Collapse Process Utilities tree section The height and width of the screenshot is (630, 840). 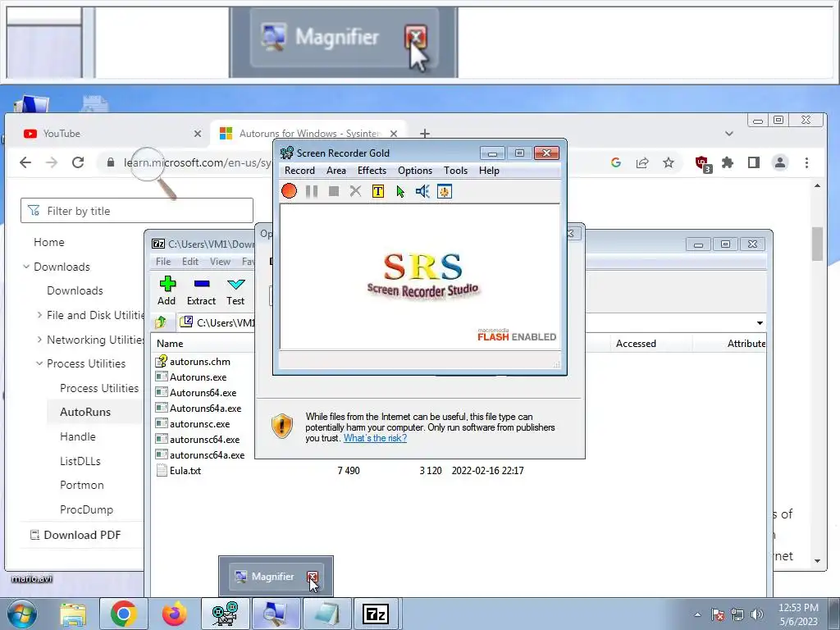click(x=39, y=363)
